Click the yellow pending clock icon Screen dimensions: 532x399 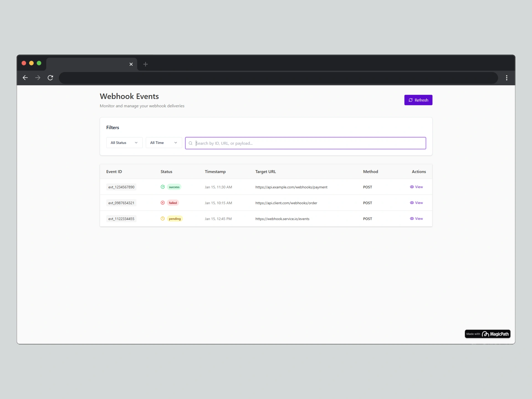(x=163, y=219)
